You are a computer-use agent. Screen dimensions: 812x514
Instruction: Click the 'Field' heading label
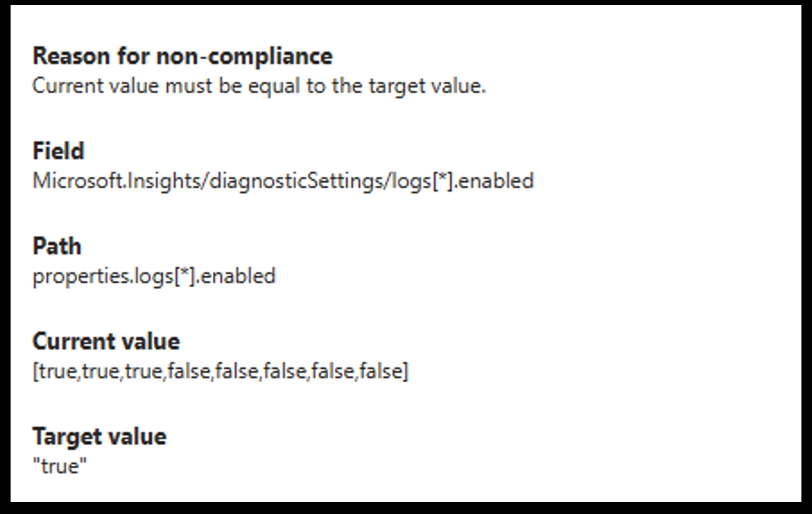point(58,150)
